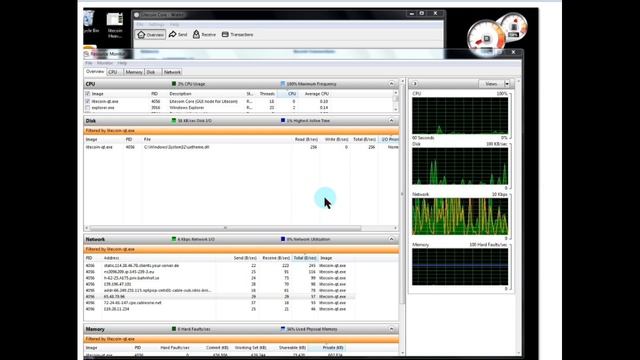
Task: Click the Disk activity graph
Action: pos(460,166)
